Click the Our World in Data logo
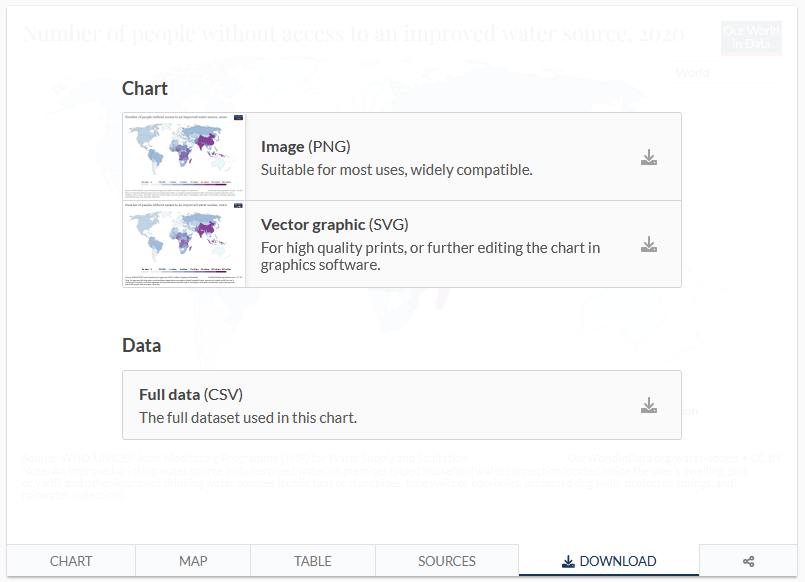 751,37
